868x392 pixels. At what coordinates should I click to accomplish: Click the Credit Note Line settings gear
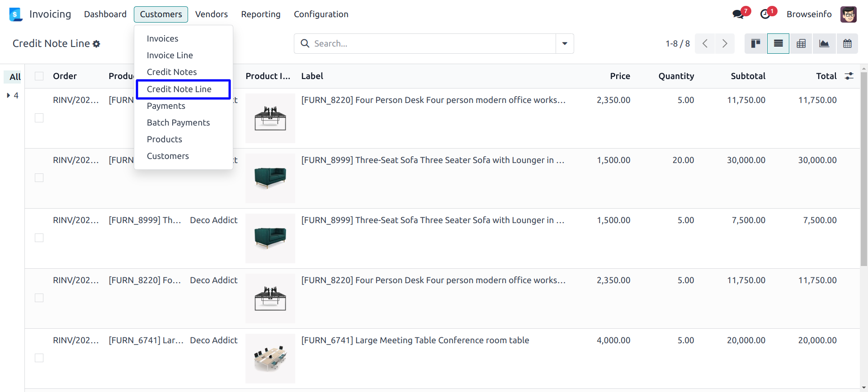coord(96,44)
